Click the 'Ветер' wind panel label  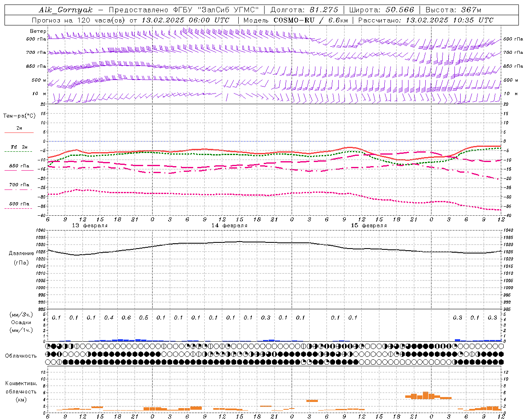click(x=38, y=31)
